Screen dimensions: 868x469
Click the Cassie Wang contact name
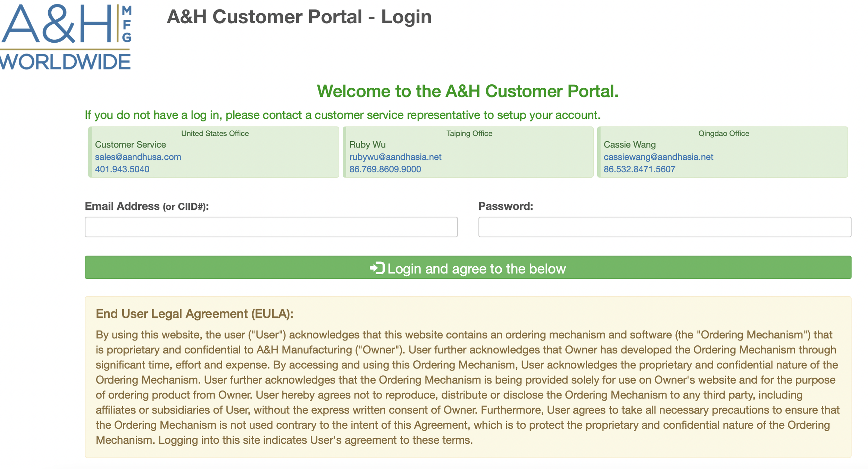click(629, 145)
